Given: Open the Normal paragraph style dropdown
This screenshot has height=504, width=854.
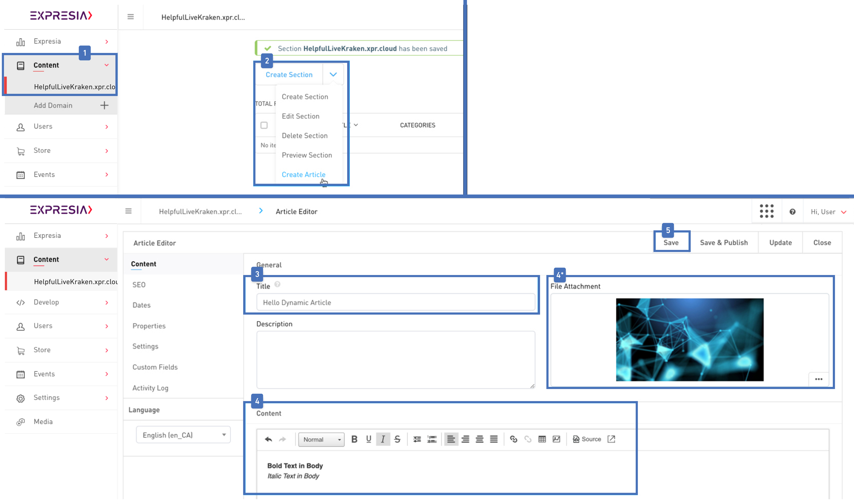Looking at the screenshot, I should 321,439.
